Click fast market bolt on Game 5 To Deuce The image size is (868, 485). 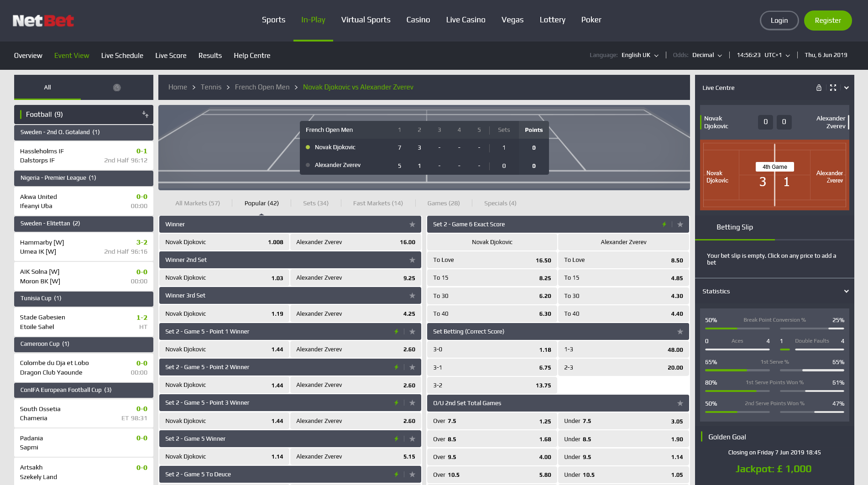(396, 475)
